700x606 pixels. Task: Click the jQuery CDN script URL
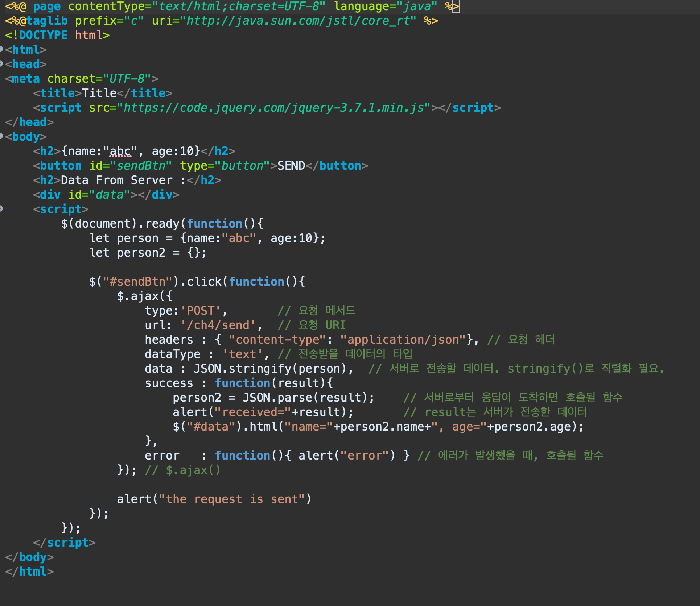(x=273, y=108)
